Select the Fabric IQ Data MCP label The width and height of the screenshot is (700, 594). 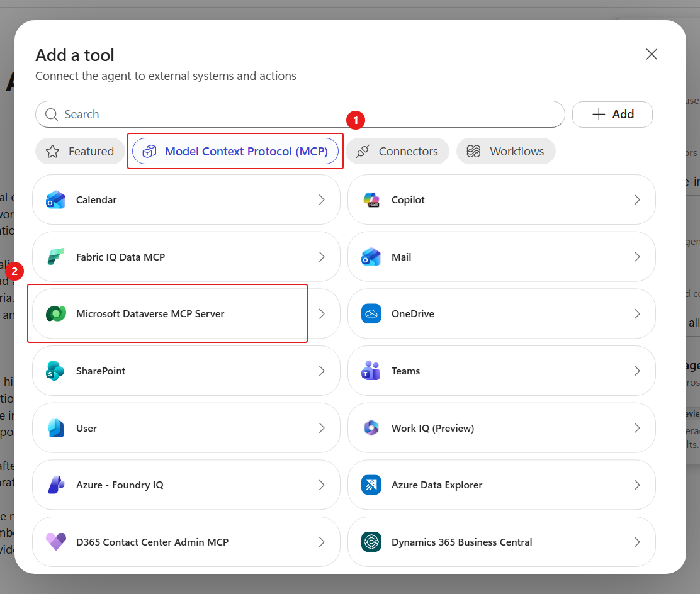click(x=120, y=257)
